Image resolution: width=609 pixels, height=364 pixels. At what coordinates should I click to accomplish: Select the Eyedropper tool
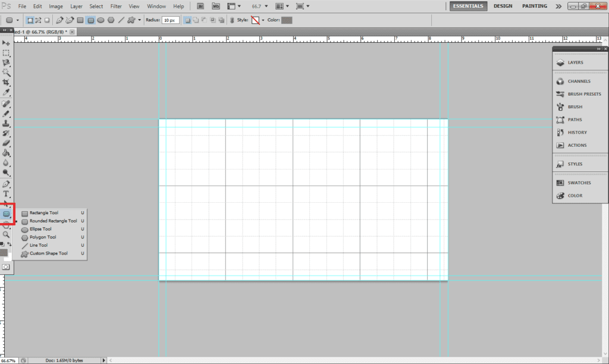[7, 92]
